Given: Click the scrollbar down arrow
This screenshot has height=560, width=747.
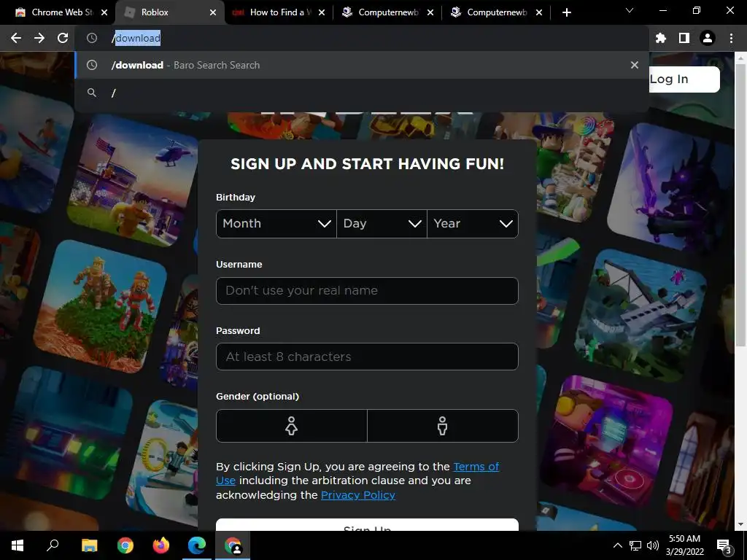Looking at the screenshot, I should [x=740, y=525].
